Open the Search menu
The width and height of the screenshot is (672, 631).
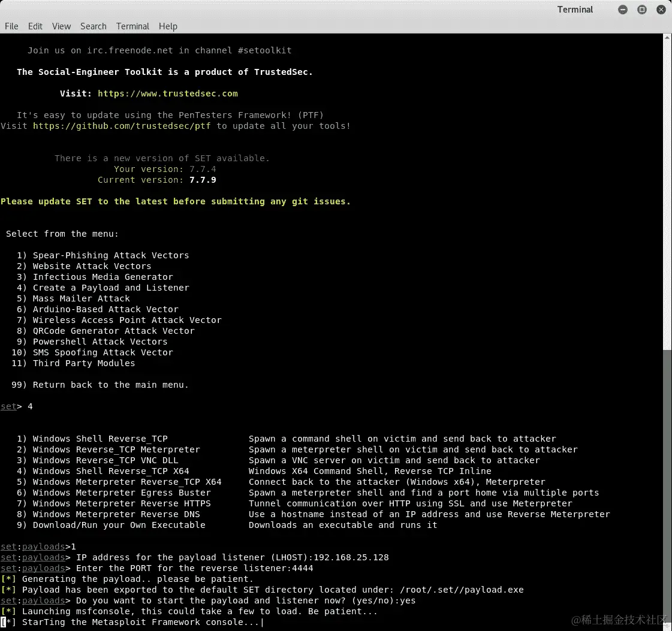[x=94, y=26]
